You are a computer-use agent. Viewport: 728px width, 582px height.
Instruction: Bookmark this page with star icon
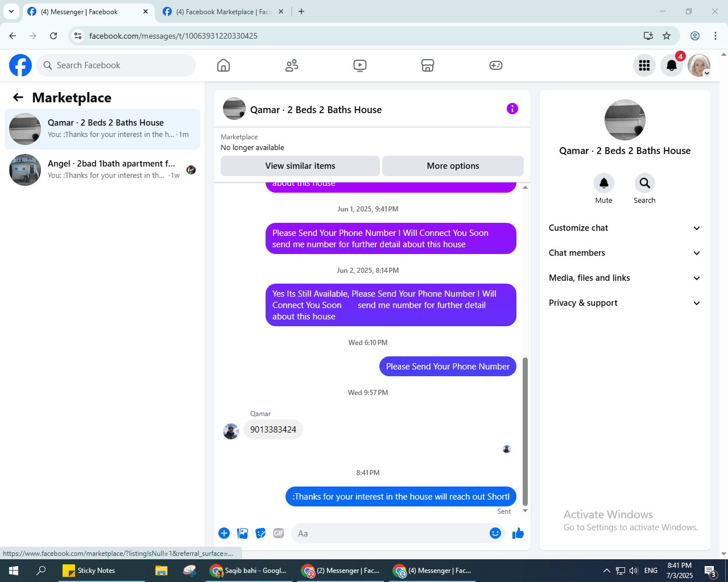tap(667, 36)
